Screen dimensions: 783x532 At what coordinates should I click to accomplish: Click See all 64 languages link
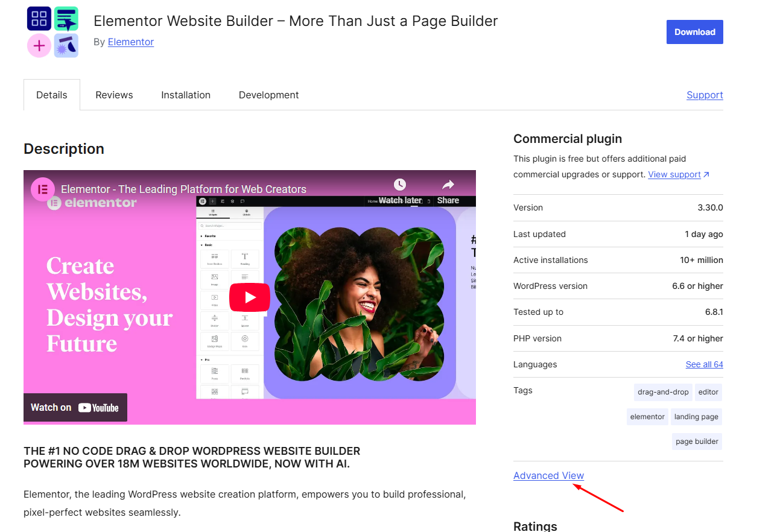click(x=705, y=364)
